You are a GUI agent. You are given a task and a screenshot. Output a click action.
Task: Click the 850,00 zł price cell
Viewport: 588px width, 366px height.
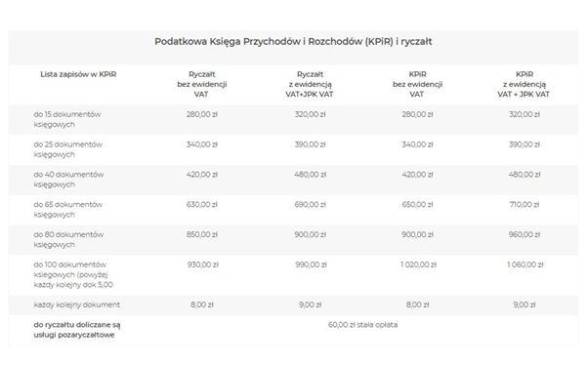click(202, 234)
